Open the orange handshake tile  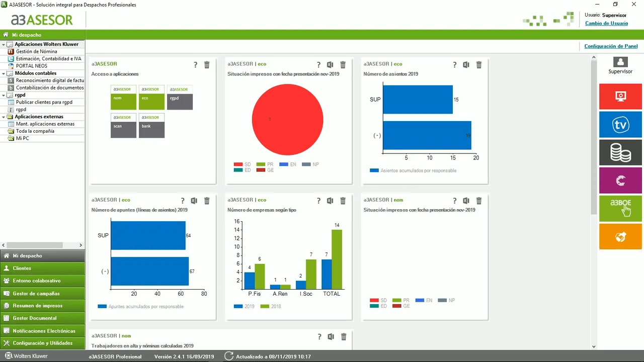pos(620,237)
